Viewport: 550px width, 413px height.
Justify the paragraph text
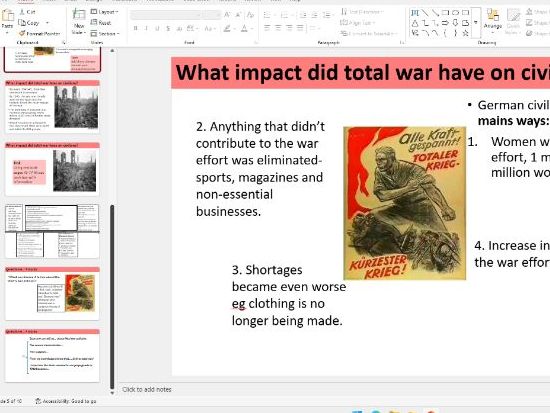coord(300,28)
